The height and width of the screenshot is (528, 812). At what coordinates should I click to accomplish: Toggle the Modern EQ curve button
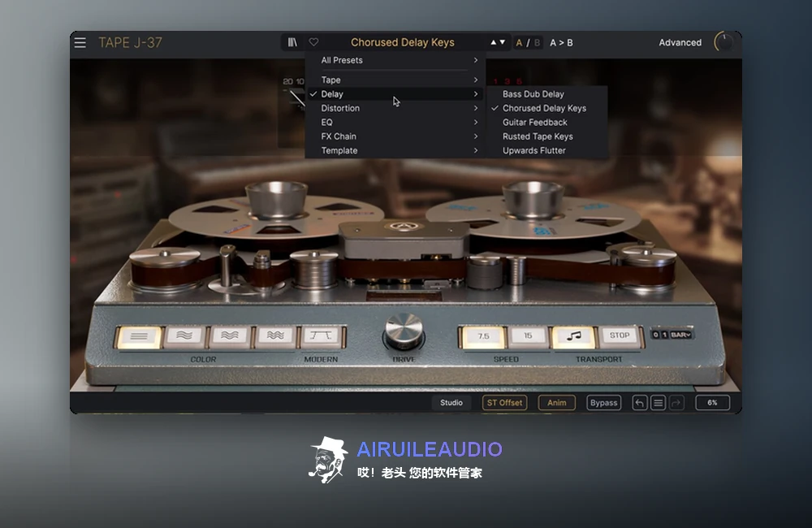321,335
